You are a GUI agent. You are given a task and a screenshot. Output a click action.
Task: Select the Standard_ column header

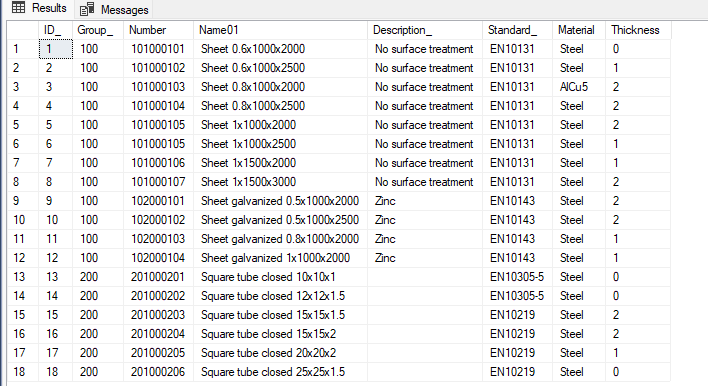[x=517, y=30]
